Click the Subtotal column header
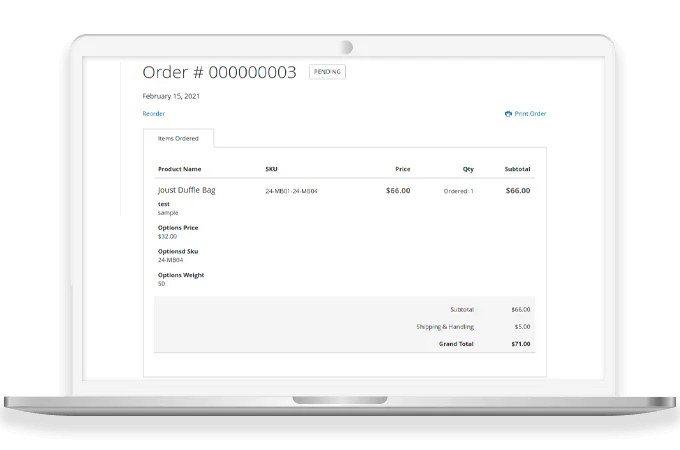 pyautogui.click(x=517, y=169)
